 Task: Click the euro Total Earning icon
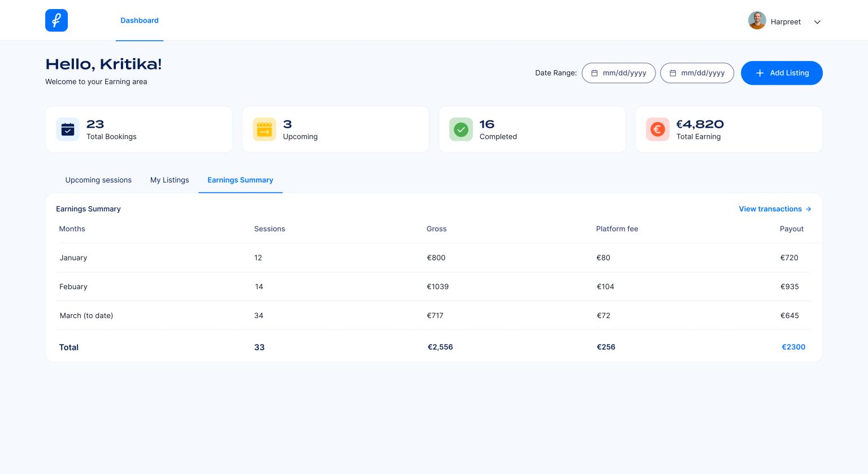[658, 129]
